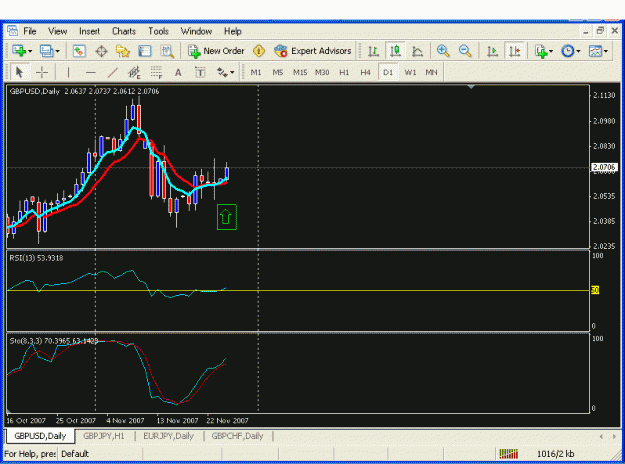Click the chart shift triangle marker
625x464 pixels.
471,87
